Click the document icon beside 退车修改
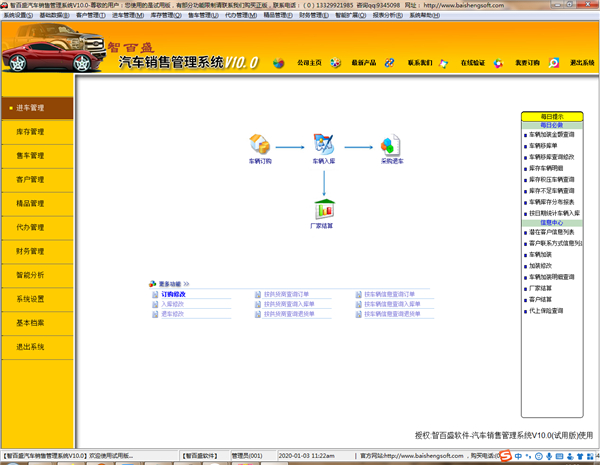 pos(155,314)
